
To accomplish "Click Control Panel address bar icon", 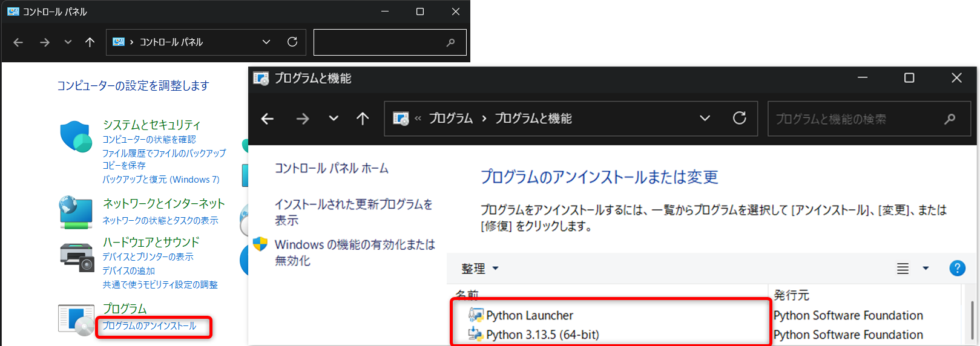I will (x=119, y=42).
